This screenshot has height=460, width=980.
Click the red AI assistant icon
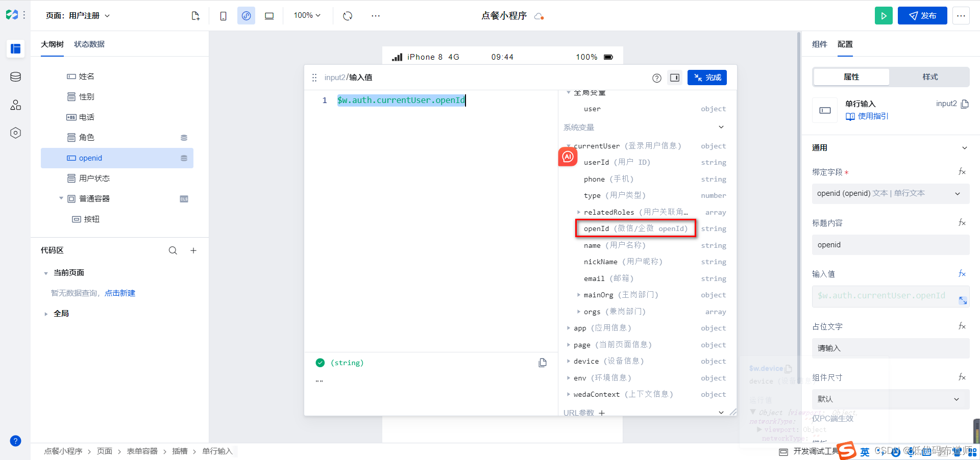[568, 157]
